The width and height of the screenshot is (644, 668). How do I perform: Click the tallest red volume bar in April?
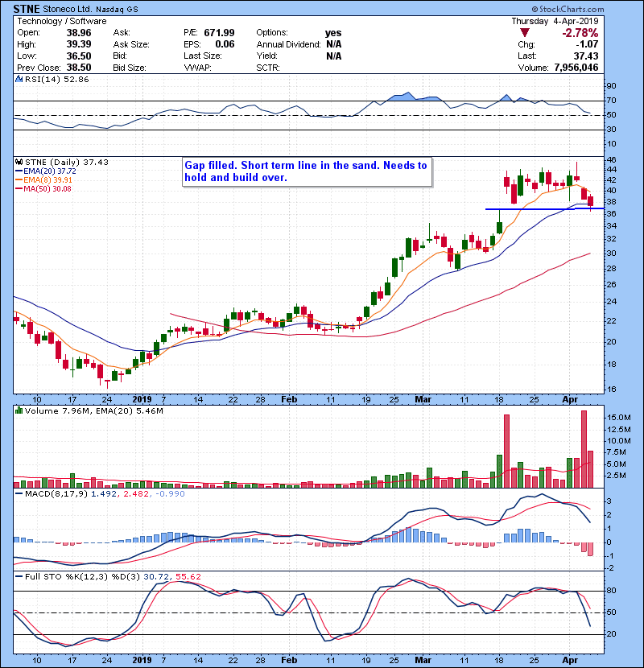pyautogui.click(x=584, y=449)
